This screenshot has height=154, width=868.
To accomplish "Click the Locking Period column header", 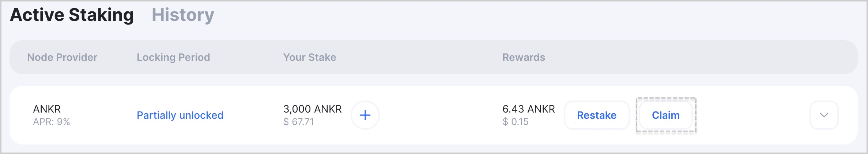I will tap(173, 57).
